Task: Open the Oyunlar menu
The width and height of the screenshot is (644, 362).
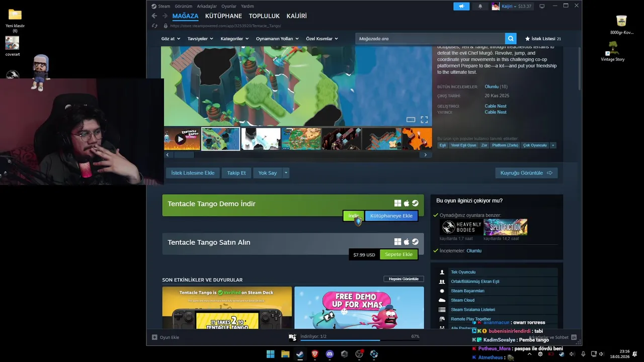Action: (x=229, y=6)
